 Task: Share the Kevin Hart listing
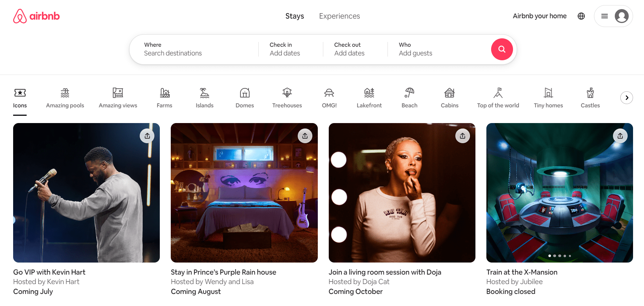pos(147,136)
